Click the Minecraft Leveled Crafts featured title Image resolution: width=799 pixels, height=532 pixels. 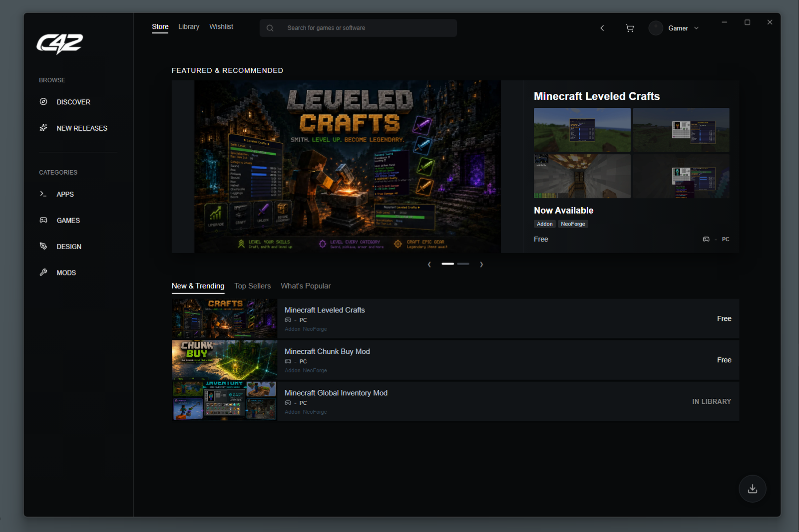point(597,96)
